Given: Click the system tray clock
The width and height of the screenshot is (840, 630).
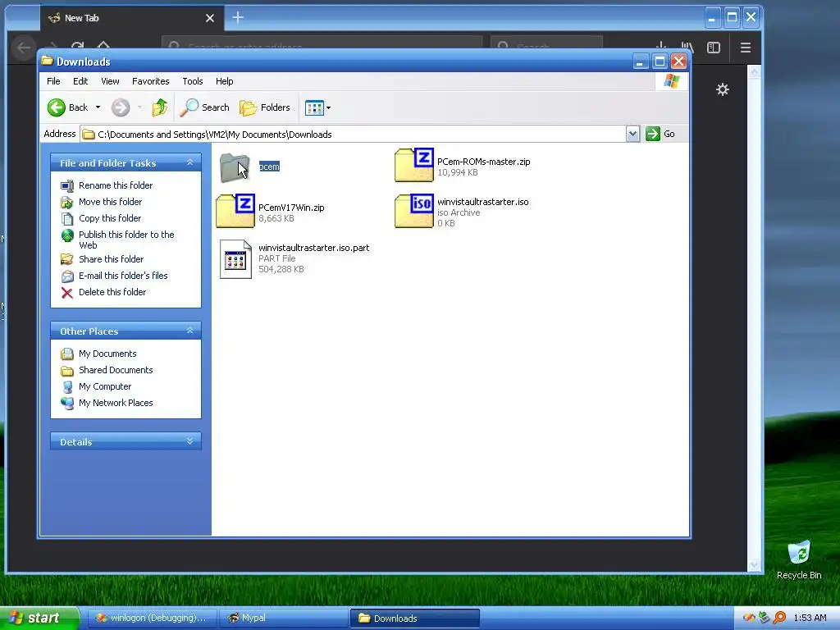Looking at the screenshot, I should [x=810, y=619].
